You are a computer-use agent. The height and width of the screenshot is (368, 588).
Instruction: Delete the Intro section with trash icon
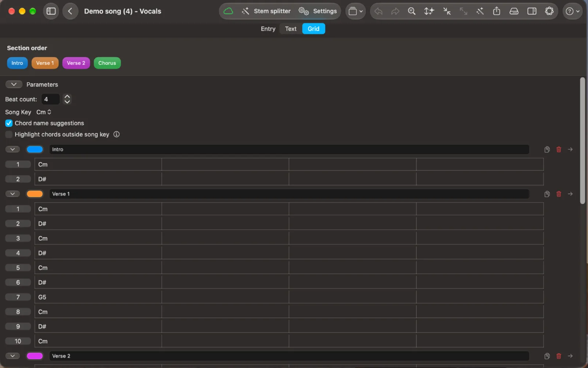pos(559,149)
